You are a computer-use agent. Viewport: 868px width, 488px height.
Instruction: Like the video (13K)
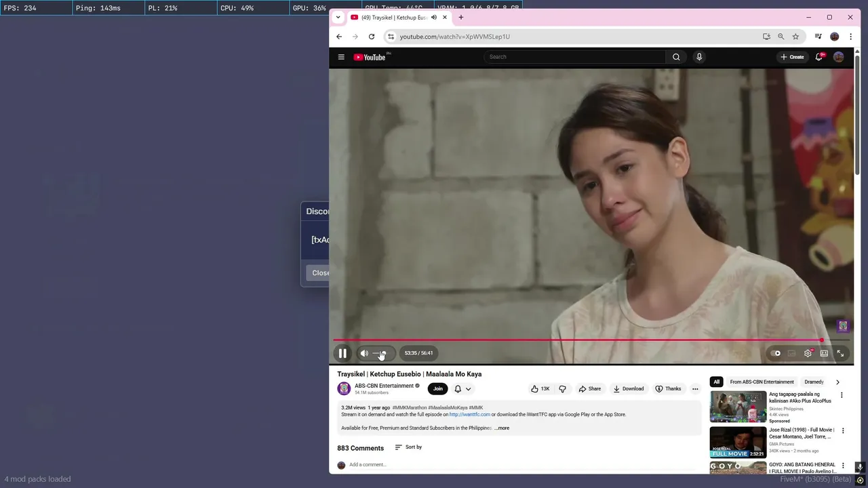coord(540,389)
